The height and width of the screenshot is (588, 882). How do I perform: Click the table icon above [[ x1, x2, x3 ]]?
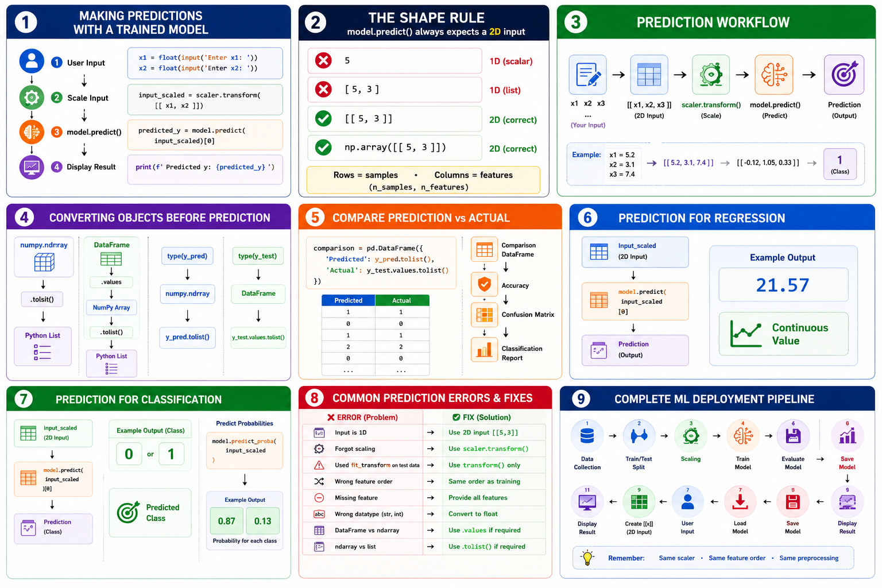(x=649, y=75)
